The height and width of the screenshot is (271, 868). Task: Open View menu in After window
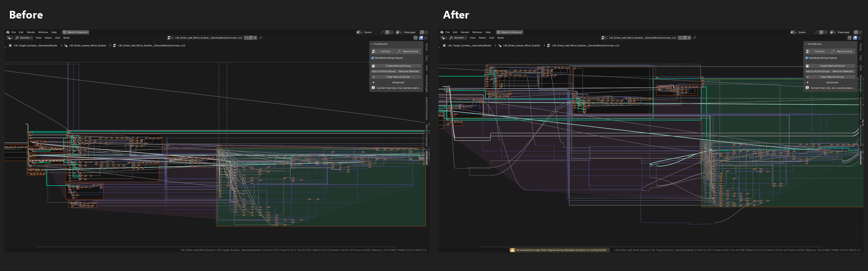pos(472,38)
